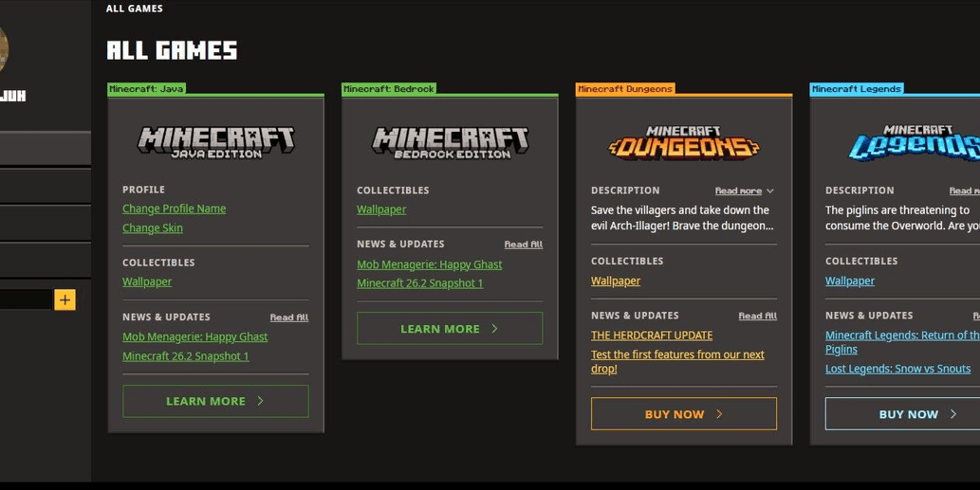Viewport: 980px width, 490px height.
Task: Click Learn More button in Bedrock Edition card
Action: 450,328
